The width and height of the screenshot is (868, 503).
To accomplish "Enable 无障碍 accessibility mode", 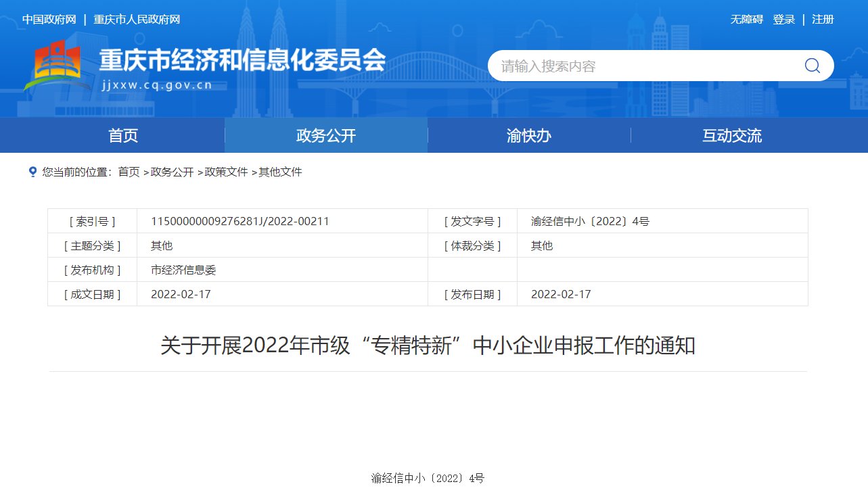I will tap(746, 20).
